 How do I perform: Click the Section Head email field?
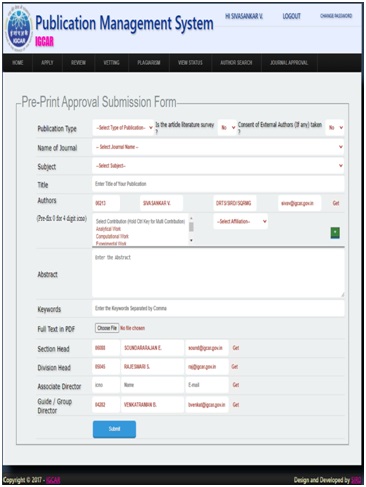[x=207, y=348]
